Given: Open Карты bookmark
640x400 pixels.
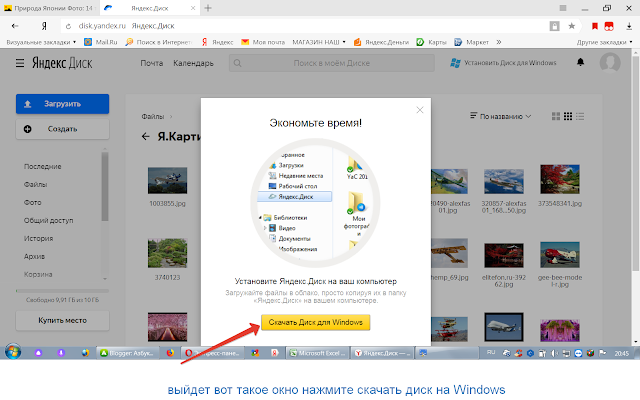Looking at the screenshot, I should 431,42.
